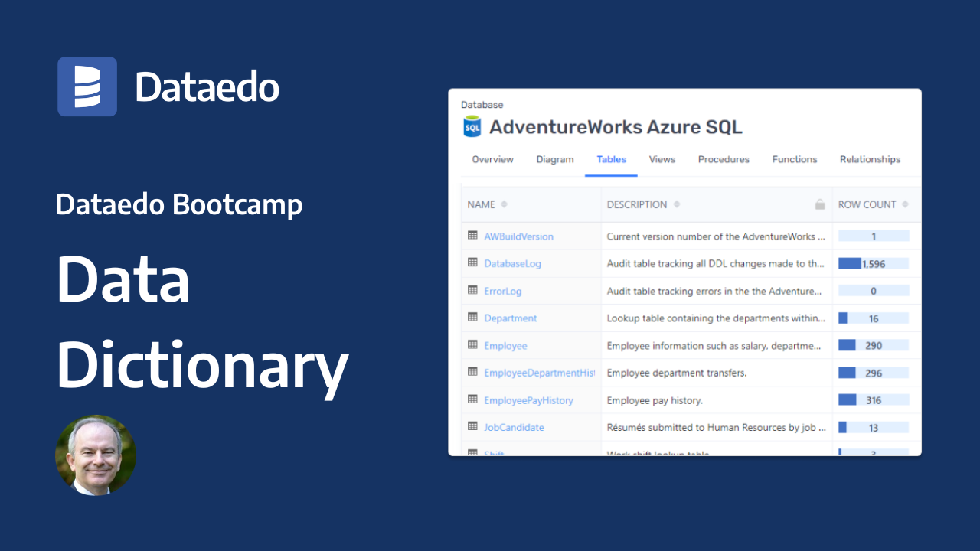Open the Functions tab
This screenshot has height=551, width=980.
[795, 159]
